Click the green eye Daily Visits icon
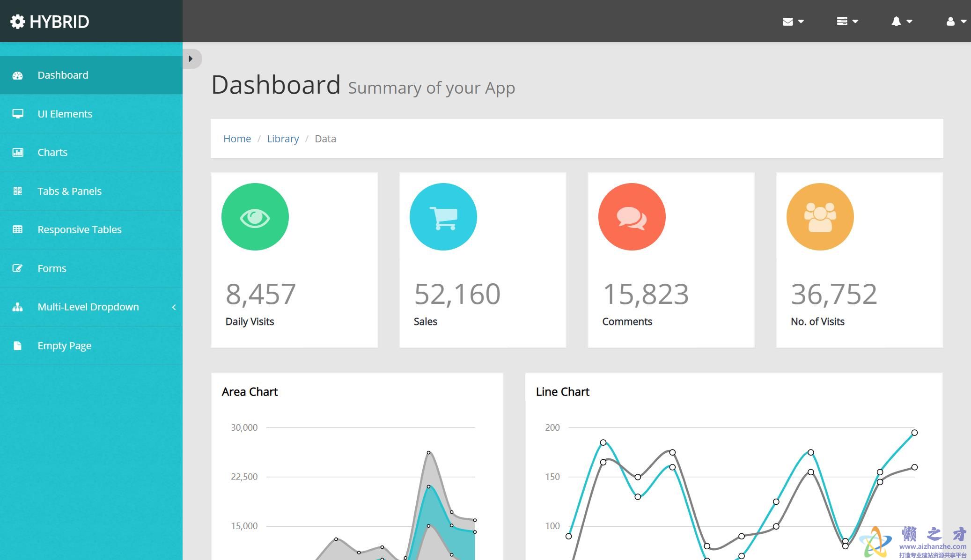 coord(255,217)
